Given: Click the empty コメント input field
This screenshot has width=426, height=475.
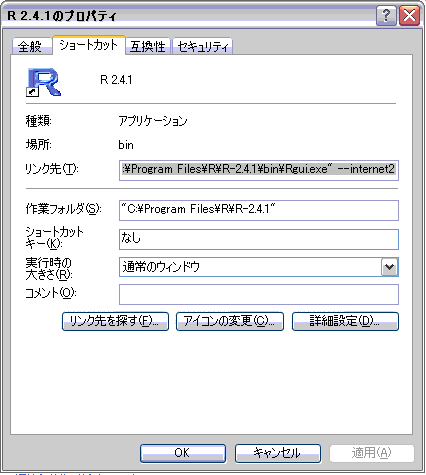Looking at the screenshot, I should coord(259,294).
